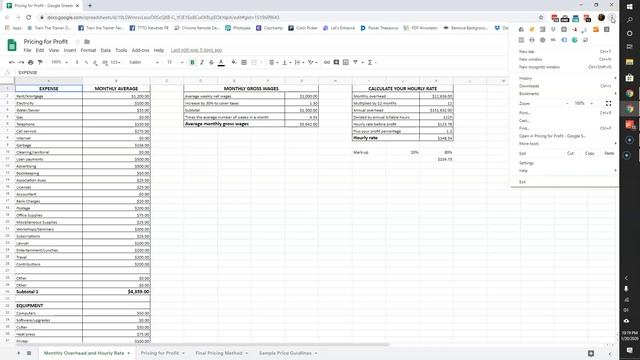The image size is (640, 360).
Task: Insert a chart using the toolbar icon
Action: (x=346, y=62)
